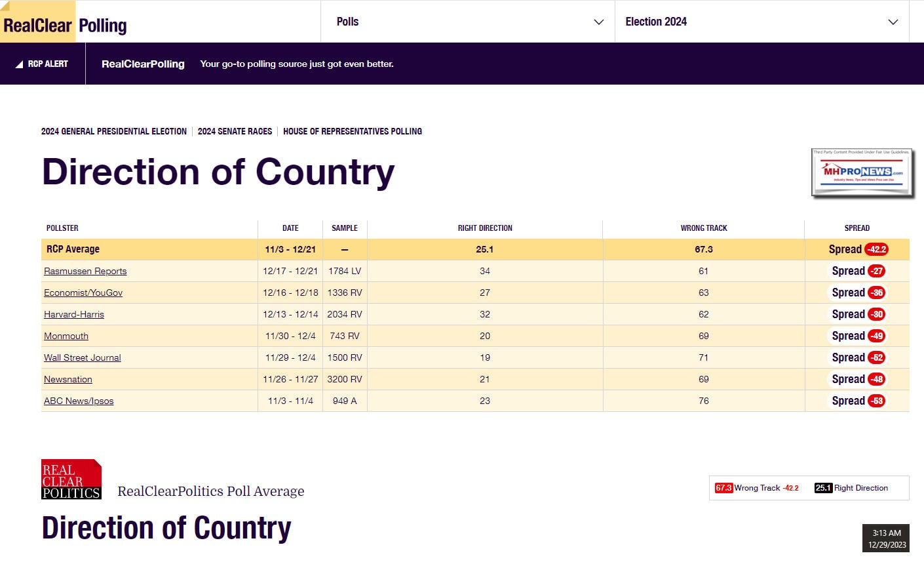Open the Monmouth poll link
The height and width of the screenshot is (568, 924).
(x=66, y=336)
